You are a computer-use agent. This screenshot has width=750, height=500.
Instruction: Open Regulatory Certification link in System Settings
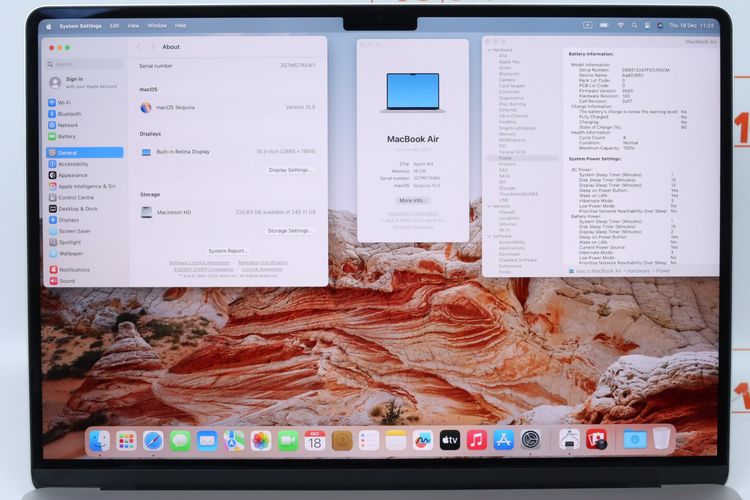tap(263, 263)
